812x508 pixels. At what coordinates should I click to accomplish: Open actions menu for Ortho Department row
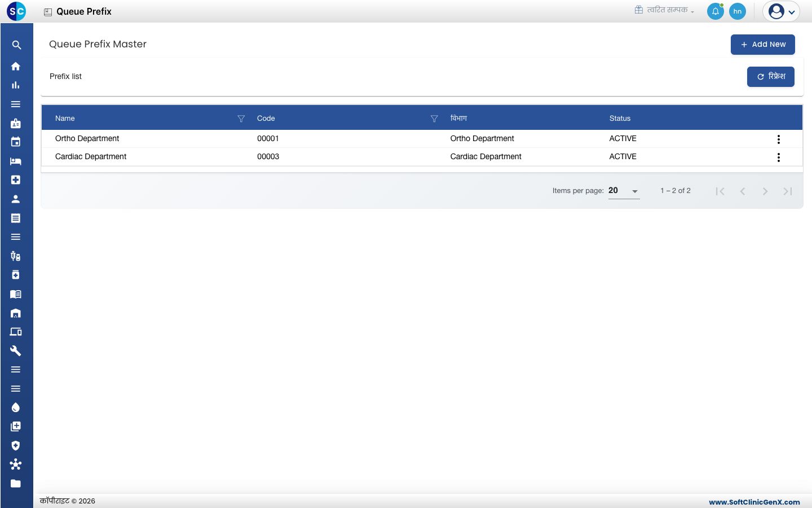tap(779, 139)
